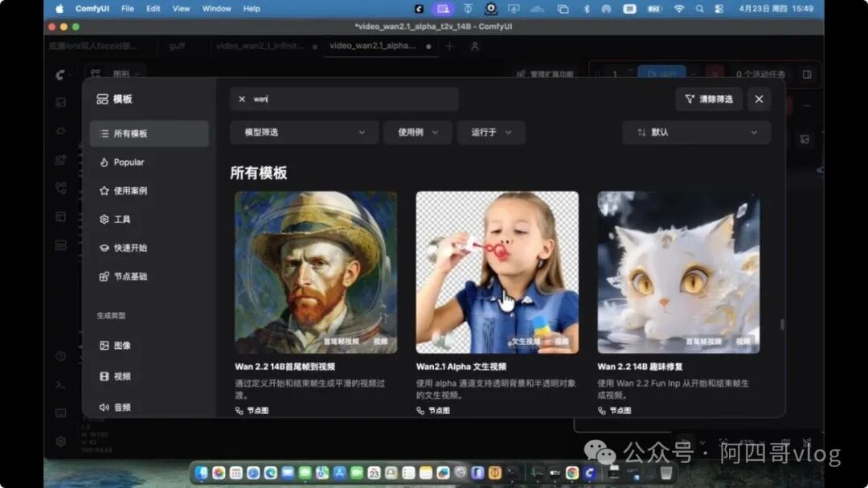The image size is (868, 488).
Task: Open Apple TV from the Dock
Action: [554, 473]
